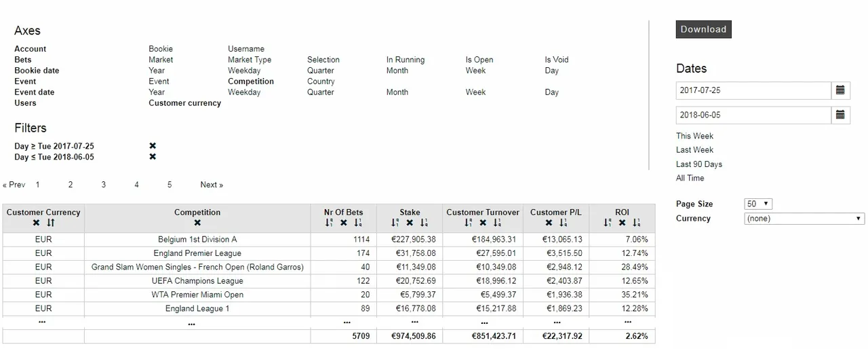Sort Customer Turnover ascending
Viewport: 868px width, 349px height.
[x=497, y=223]
